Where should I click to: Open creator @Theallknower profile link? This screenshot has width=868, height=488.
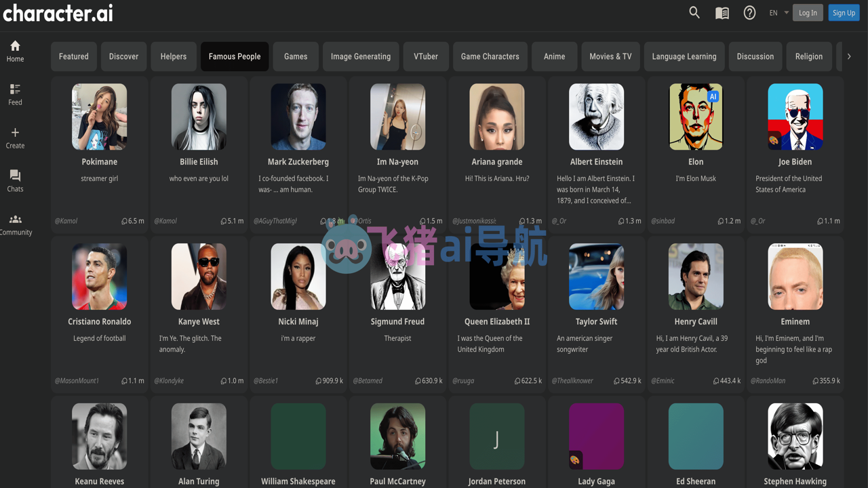point(572,381)
